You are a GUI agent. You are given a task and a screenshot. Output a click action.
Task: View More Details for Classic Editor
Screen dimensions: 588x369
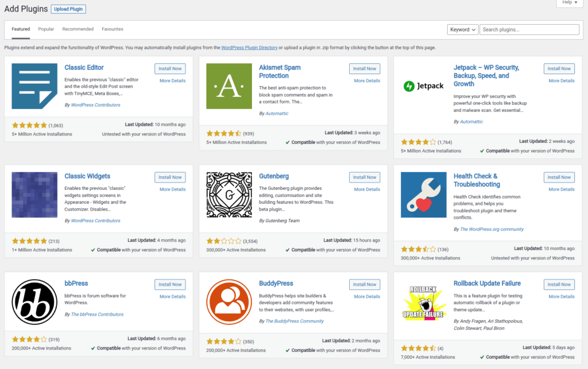click(172, 80)
